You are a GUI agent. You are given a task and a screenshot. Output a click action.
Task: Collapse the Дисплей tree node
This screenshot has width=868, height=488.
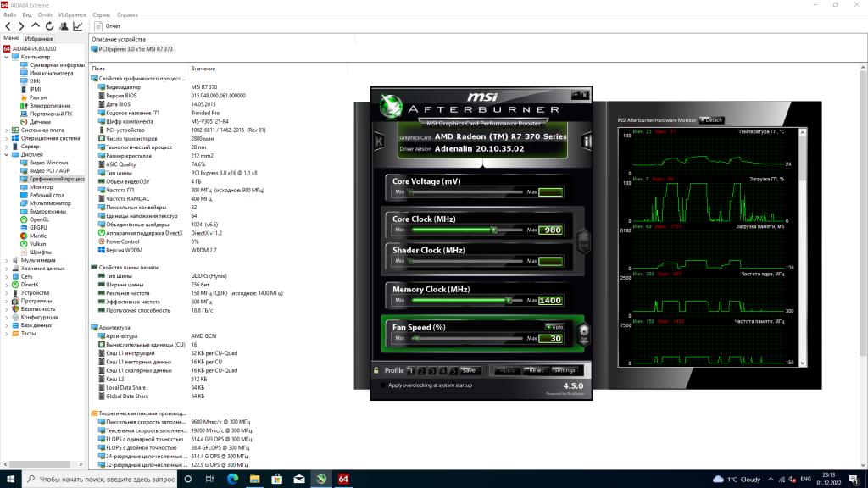click(x=7, y=155)
